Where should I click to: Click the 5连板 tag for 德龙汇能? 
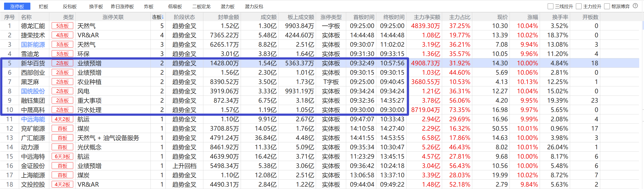62,26
